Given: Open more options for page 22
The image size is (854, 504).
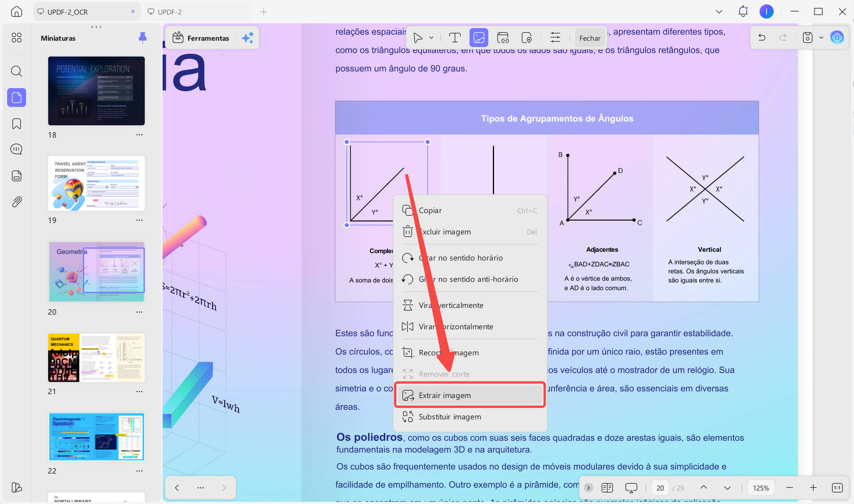Looking at the screenshot, I should pyautogui.click(x=139, y=471).
